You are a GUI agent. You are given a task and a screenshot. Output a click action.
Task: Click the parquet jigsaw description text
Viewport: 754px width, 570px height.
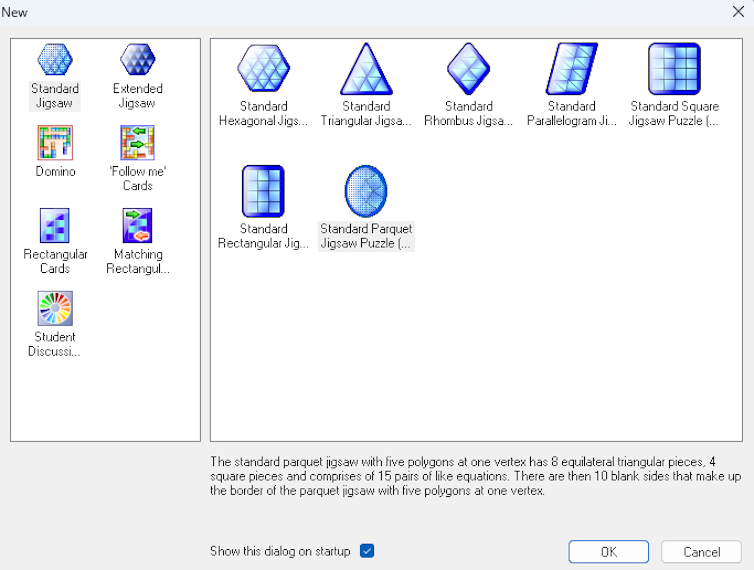[475, 476]
